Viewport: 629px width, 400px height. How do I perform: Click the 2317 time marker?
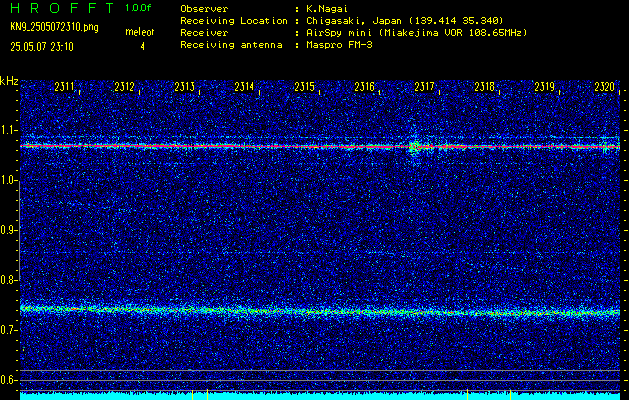[424, 87]
